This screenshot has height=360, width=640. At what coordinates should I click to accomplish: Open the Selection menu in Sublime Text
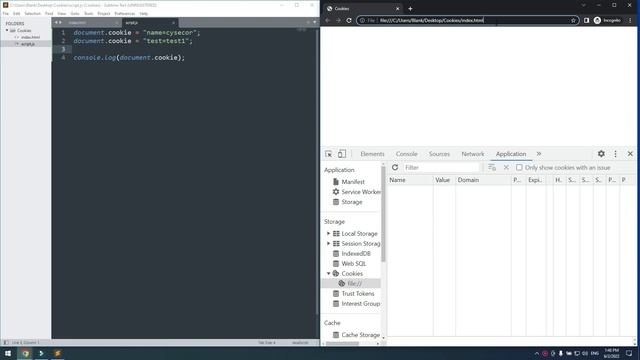32,13
